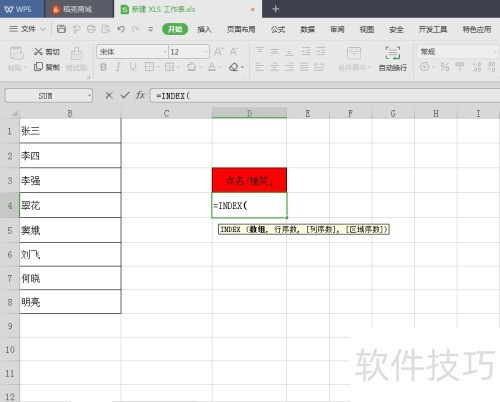The width and height of the screenshot is (500, 402).
Task: Click cell B4 containing 翠花
Action: [x=70, y=205]
